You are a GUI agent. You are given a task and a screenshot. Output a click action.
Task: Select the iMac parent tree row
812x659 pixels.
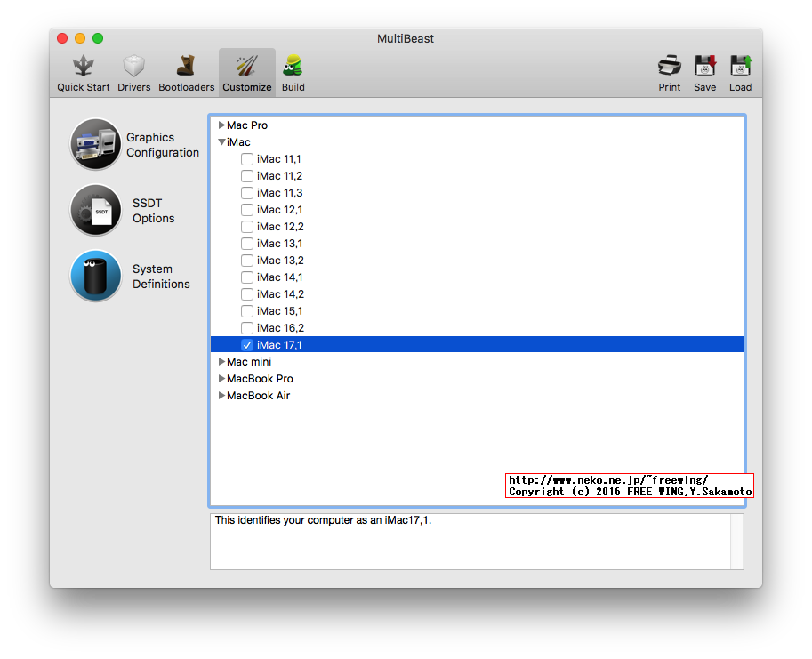(x=477, y=141)
